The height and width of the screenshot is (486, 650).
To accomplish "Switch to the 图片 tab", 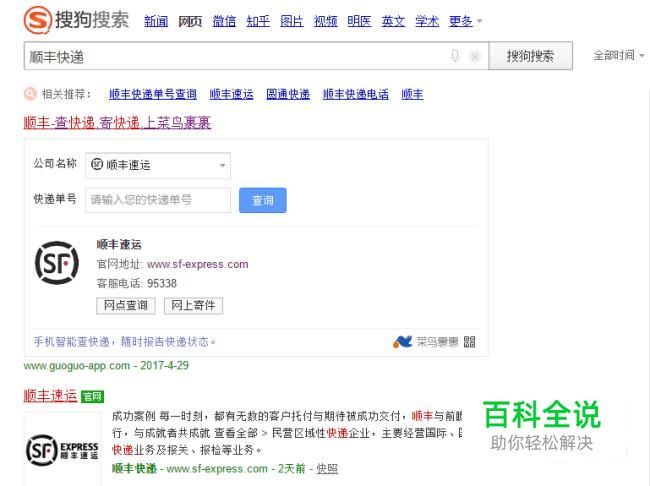I will [x=291, y=21].
